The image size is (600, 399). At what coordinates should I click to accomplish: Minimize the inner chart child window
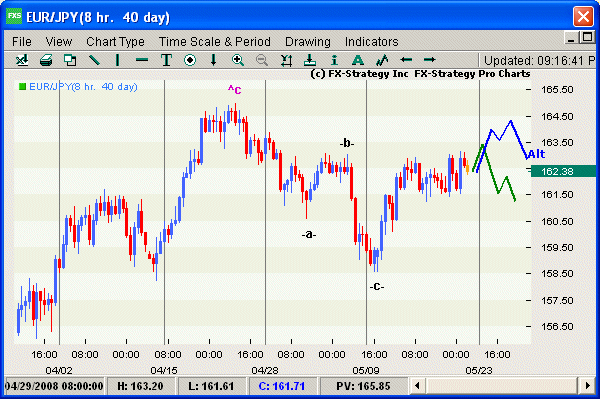571,37
